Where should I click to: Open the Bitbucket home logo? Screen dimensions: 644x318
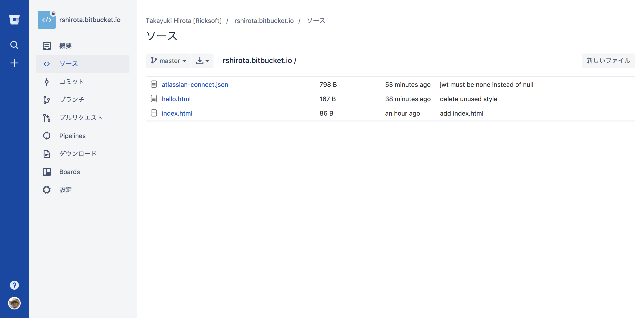pos(14,20)
